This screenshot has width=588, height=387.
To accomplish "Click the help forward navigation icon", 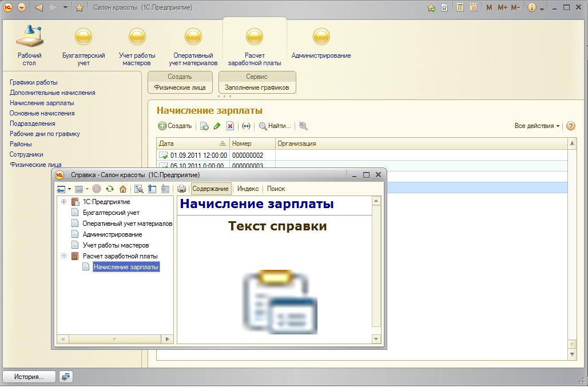I will (79, 189).
